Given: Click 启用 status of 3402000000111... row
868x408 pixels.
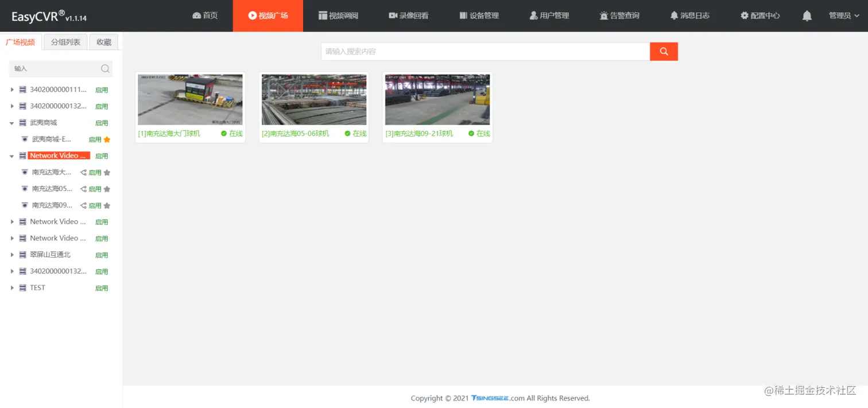Looking at the screenshot, I should pyautogui.click(x=102, y=90).
